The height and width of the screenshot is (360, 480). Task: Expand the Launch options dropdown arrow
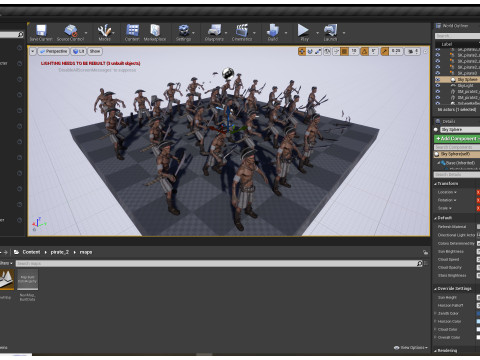344,33
